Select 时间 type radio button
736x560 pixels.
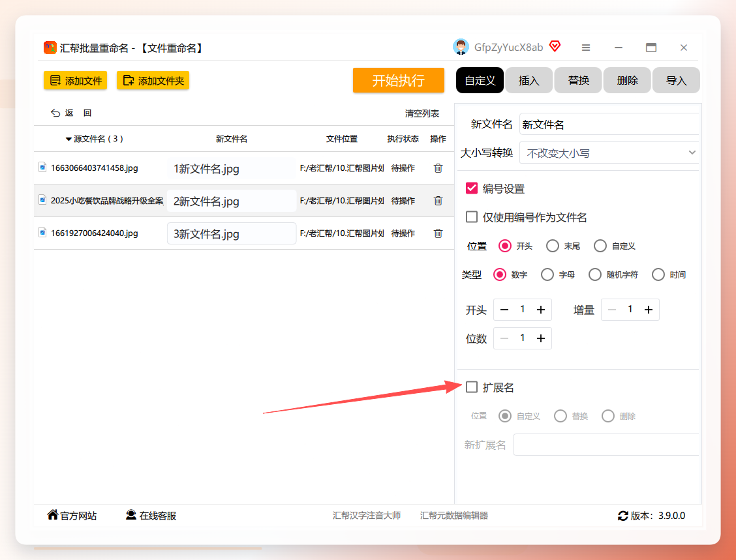coord(658,274)
